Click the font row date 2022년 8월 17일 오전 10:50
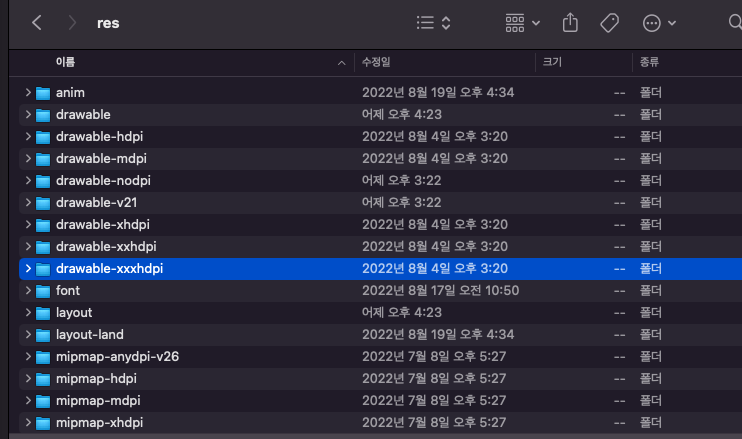The width and height of the screenshot is (742, 439). (x=441, y=290)
